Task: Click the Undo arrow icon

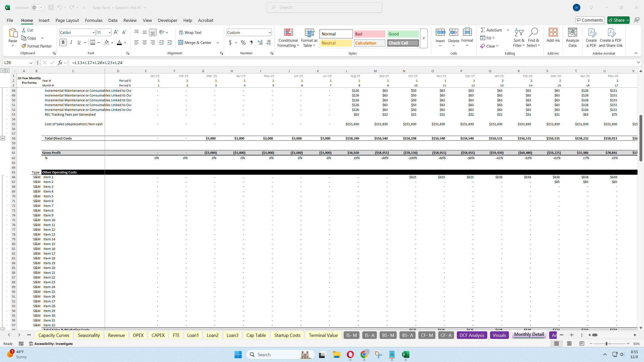Action: click(60, 8)
